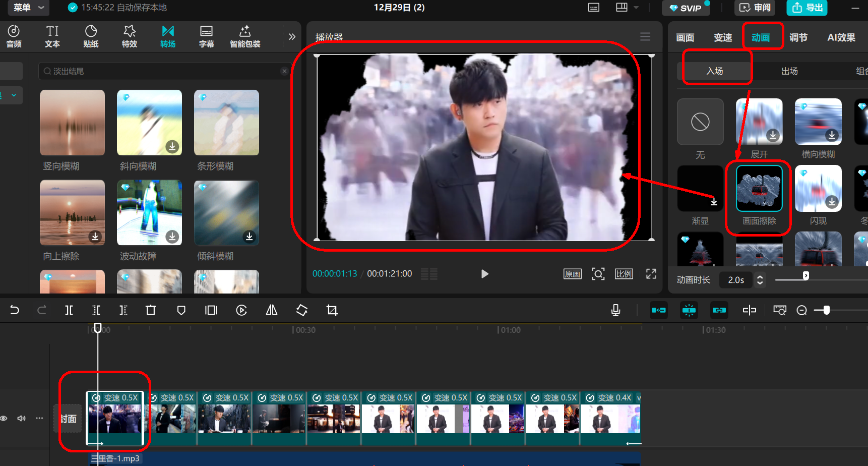Switch to the 调节 adjust tab
The height and width of the screenshot is (466, 868).
[798, 37]
